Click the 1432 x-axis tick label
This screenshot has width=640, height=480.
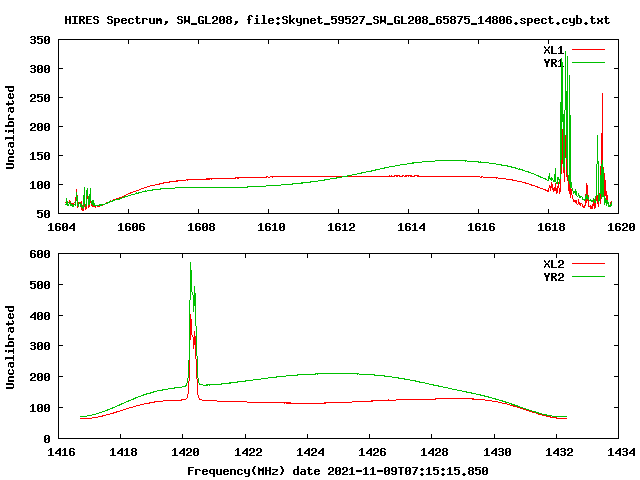[x=559, y=452]
